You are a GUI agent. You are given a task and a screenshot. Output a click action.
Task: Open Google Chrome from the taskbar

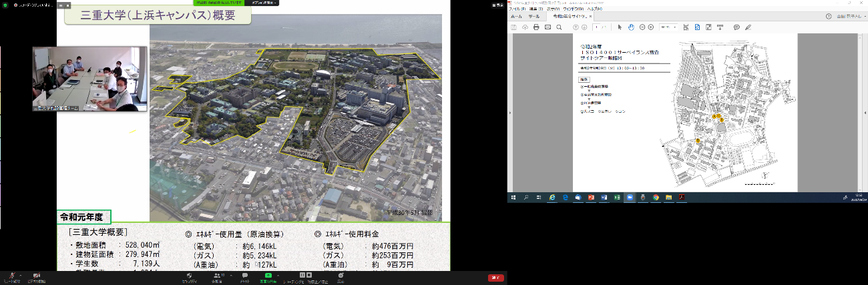coord(656,198)
